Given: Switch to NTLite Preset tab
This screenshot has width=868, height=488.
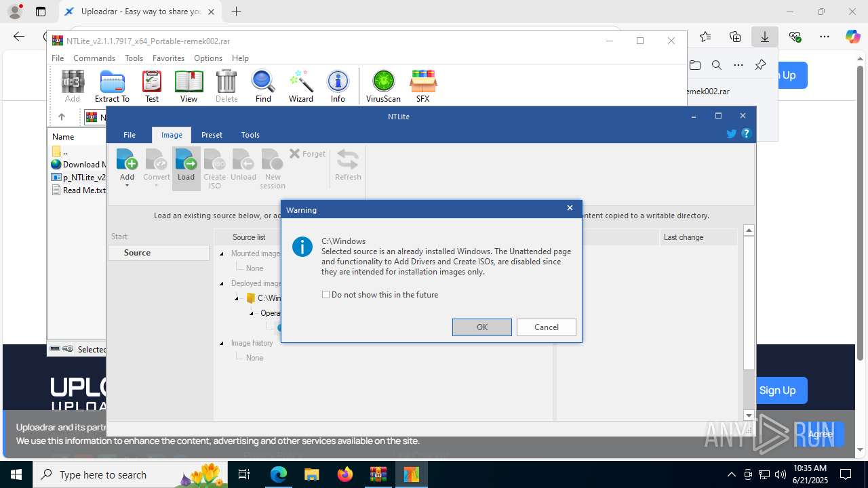Looking at the screenshot, I should pos(212,135).
